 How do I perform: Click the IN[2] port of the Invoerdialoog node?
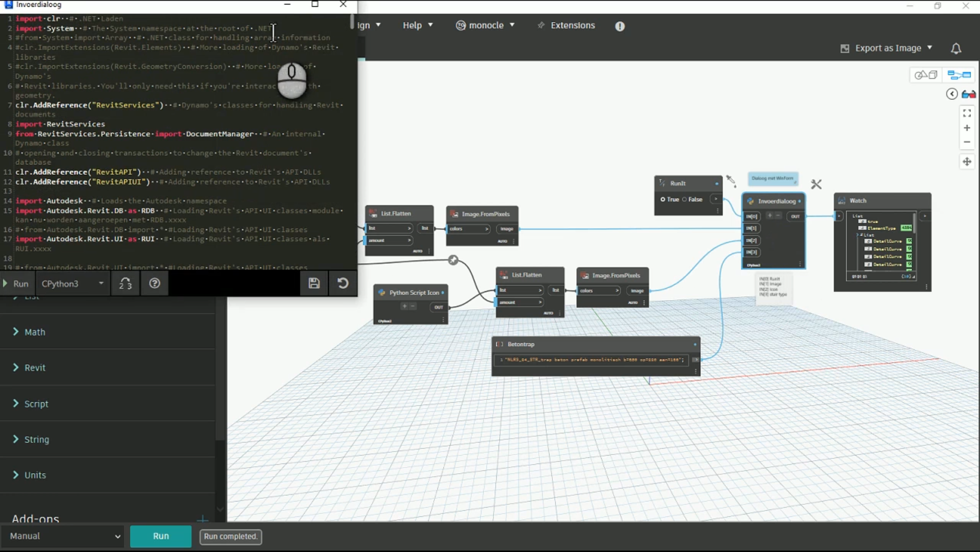[x=751, y=240]
